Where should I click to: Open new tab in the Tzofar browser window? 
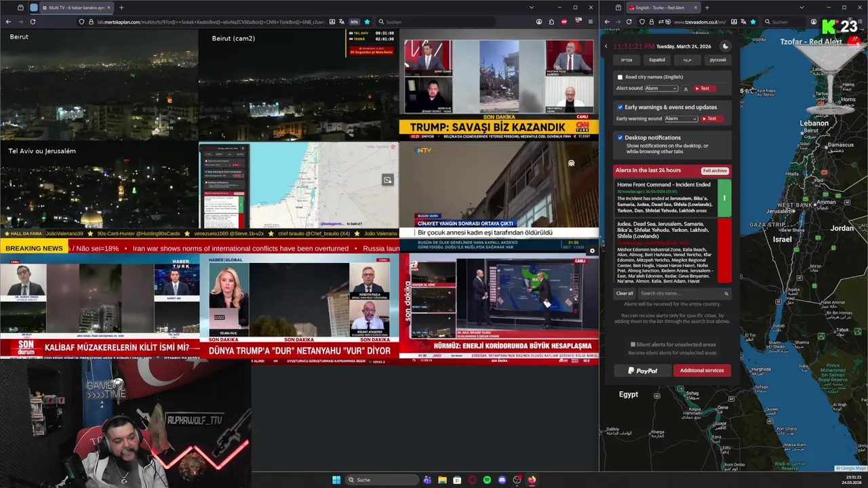(x=707, y=7)
